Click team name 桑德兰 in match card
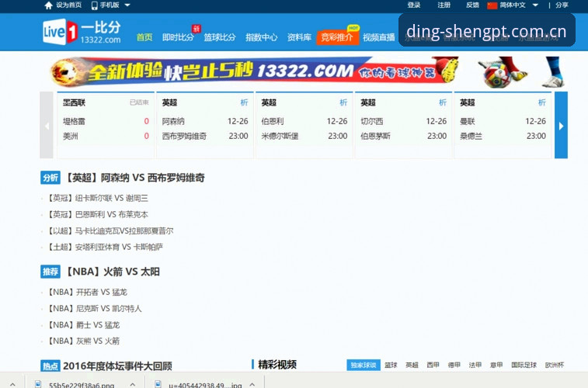This screenshot has height=388, width=588. (471, 136)
